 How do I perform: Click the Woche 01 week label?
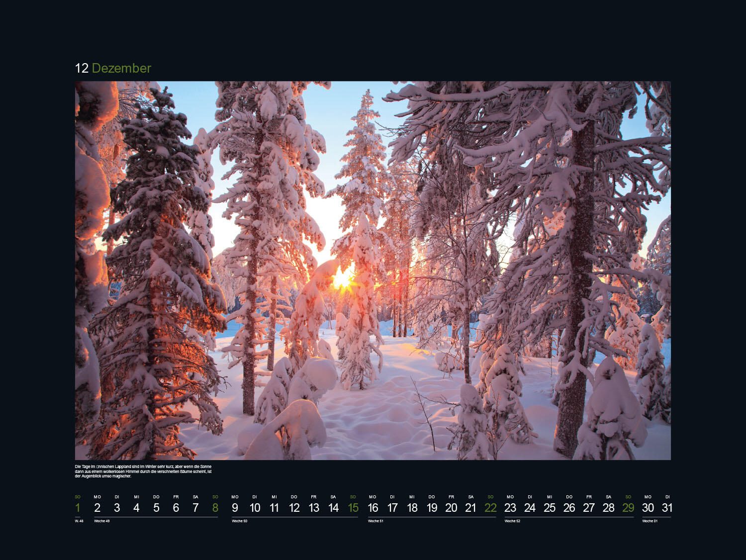(x=650, y=521)
